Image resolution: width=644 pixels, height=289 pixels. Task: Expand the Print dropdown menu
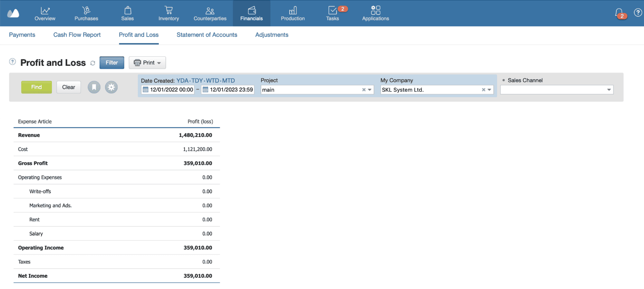click(147, 63)
